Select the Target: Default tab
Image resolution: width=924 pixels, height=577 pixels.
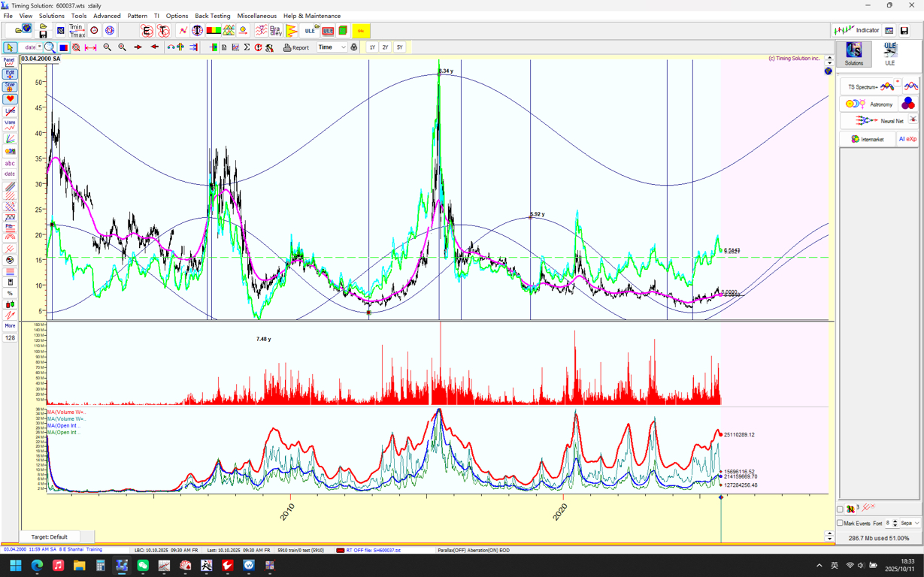click(49, 536)
